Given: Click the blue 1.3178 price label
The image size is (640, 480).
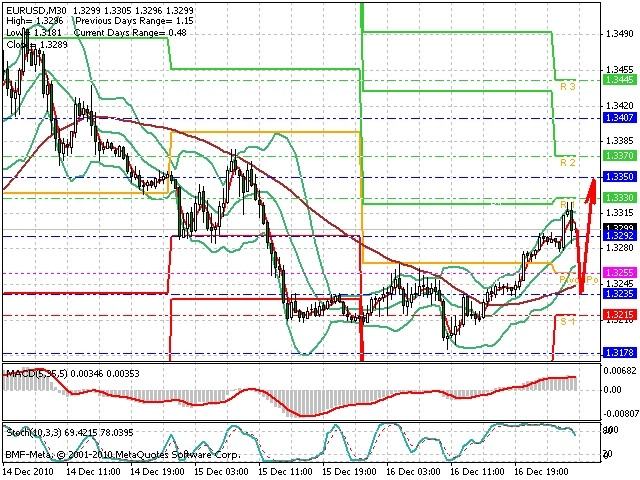Looking at the screenshot, I should pyautogui.click(x=620, y=352).
